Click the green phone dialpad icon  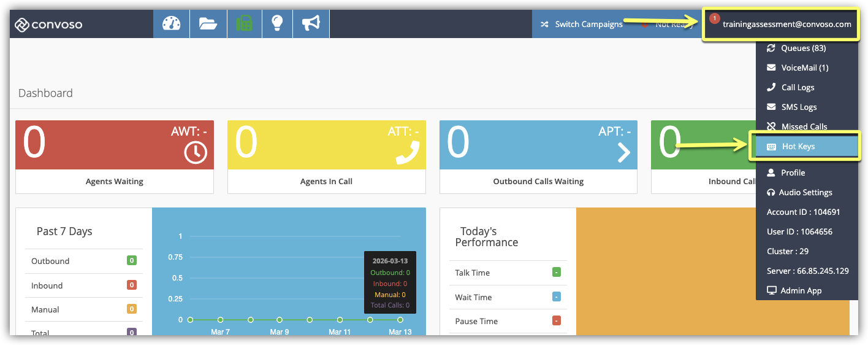[245, 24]
